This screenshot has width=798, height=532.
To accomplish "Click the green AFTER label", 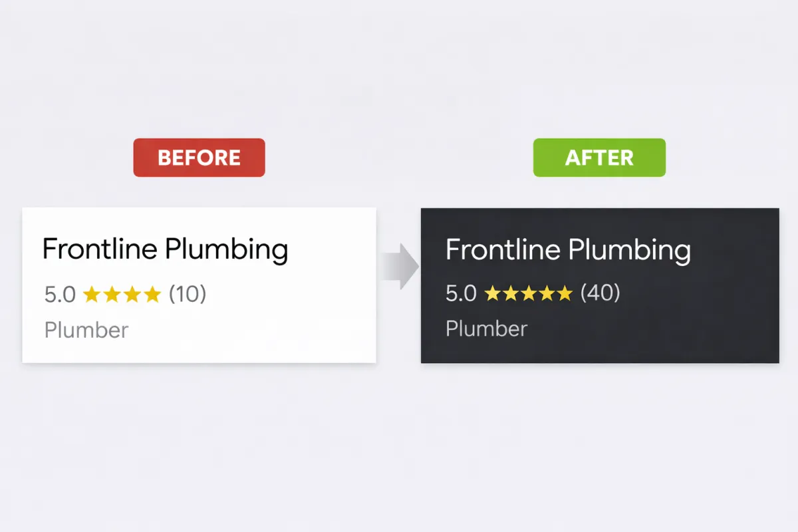I will (599, 158).
